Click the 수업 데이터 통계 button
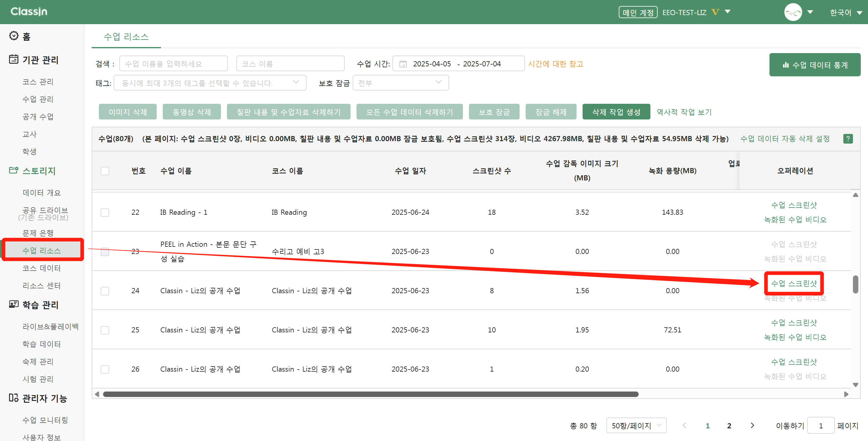Screen dimensions: 868x441 click(x=814, y=65)
